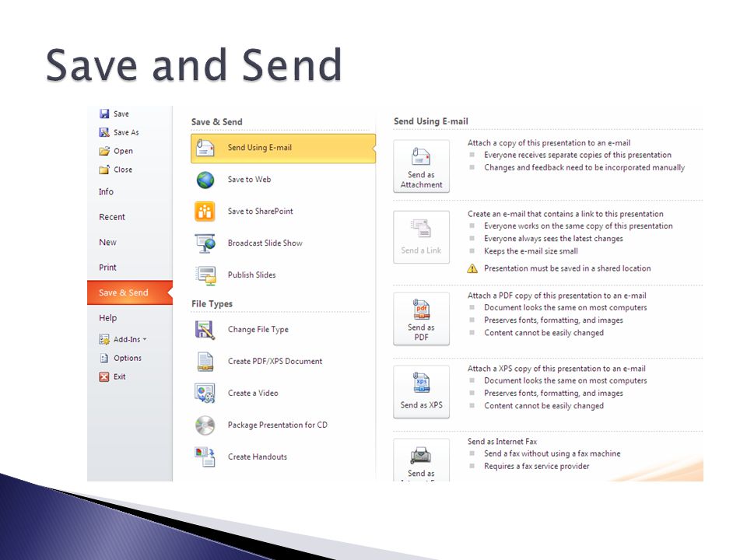This screenshot has height=560, width=747.
Task: Click the Create Handouts icon
Action: pyautogui.click(x=205, y=457)
